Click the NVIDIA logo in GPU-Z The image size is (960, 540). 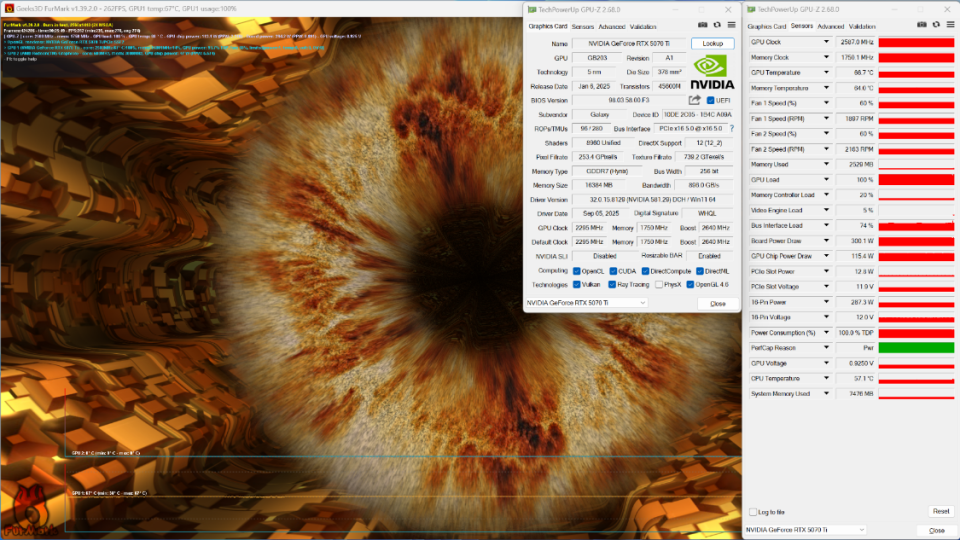click(x=712, y=72)
